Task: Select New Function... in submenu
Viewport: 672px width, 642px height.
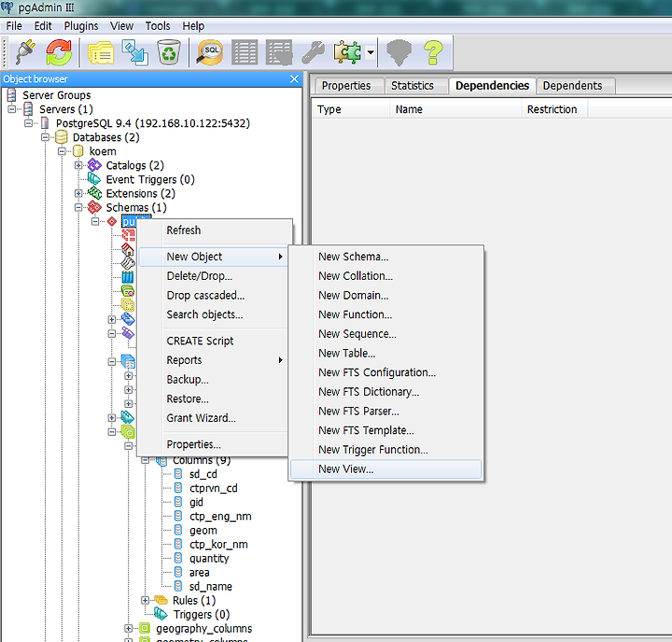Action: point(385,315)
